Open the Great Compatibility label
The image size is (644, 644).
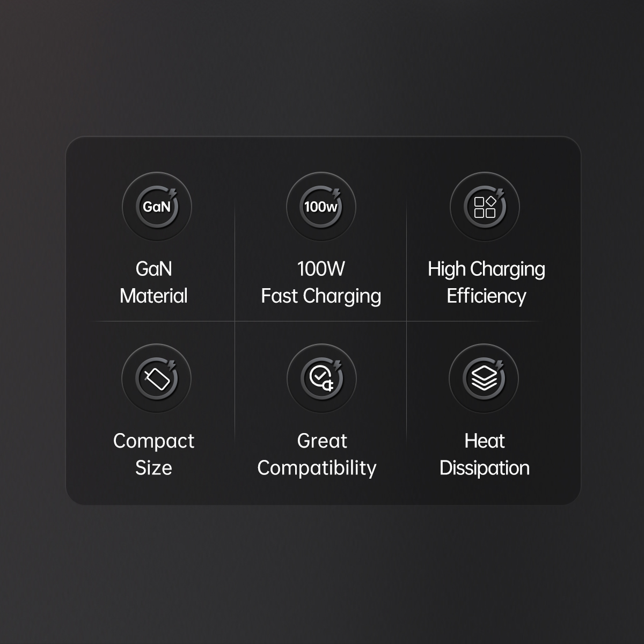(x=317, y=454)
